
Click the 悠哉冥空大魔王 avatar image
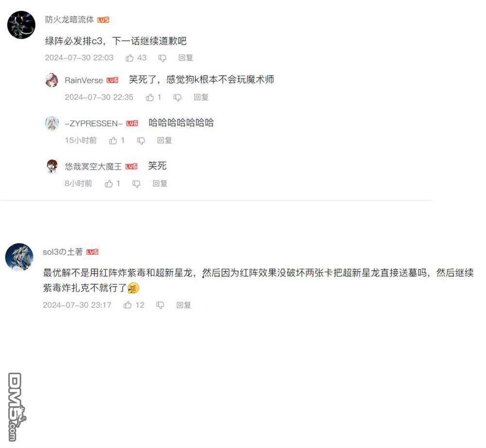click(x=52, y=166)
